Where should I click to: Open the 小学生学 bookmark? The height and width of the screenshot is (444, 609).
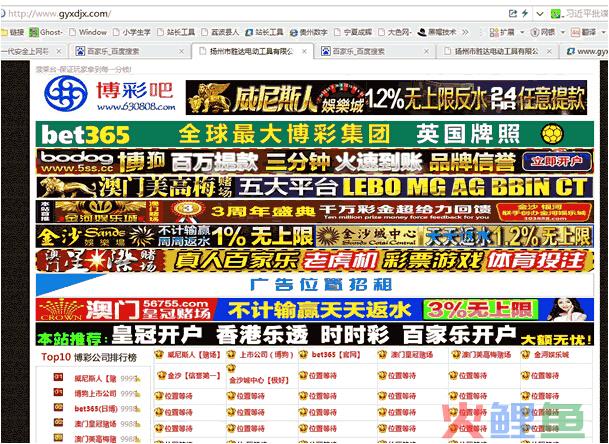(x=132, y=32)
